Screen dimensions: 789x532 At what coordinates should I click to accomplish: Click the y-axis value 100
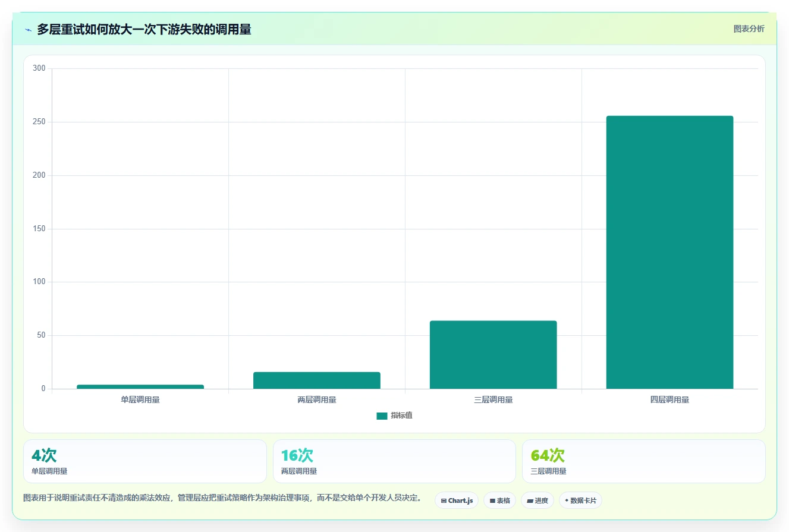point(39,282)
